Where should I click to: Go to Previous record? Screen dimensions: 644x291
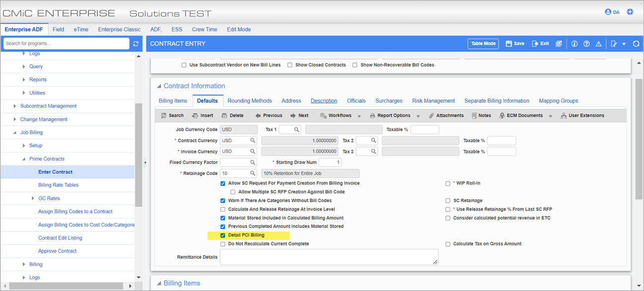[268, 115]
